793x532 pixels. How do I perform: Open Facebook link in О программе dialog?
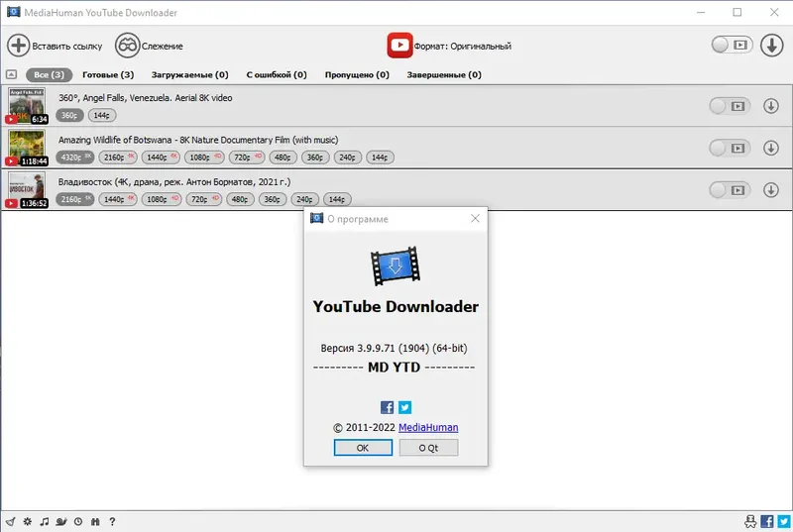point(387,407)
